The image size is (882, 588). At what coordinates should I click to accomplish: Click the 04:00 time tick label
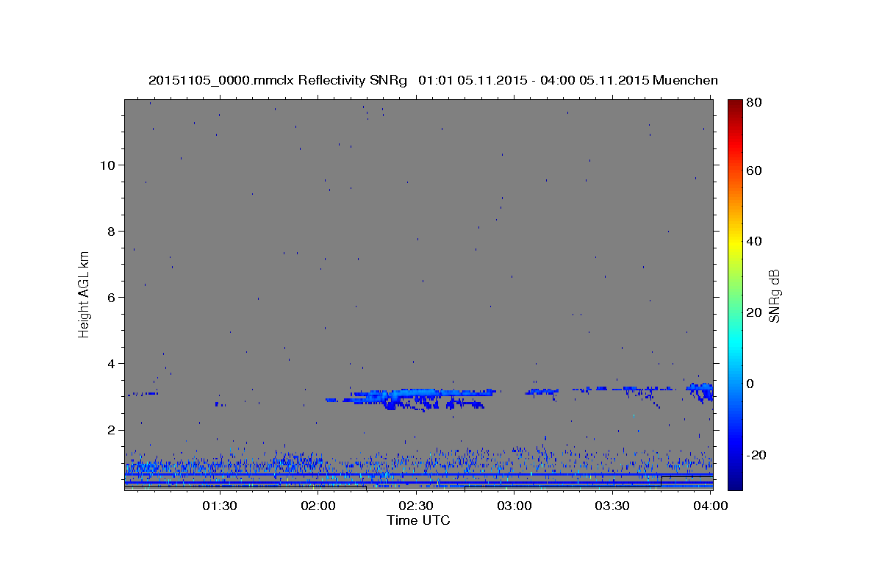coord(710,506)
